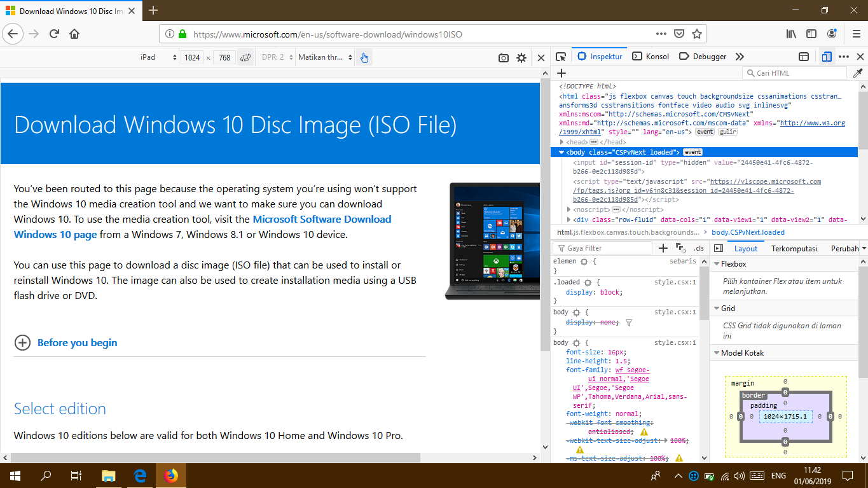Viewport: 868px width, 488px height.
Task: Save page to Pocket
Action: [x=679, y=34]
